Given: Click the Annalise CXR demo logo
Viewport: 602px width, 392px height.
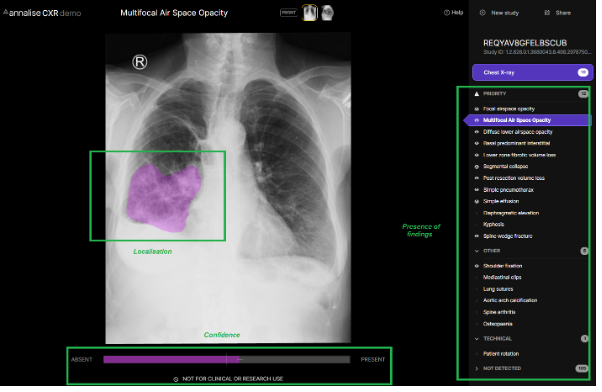Looking at the screenshot, I should pos(42,13).
